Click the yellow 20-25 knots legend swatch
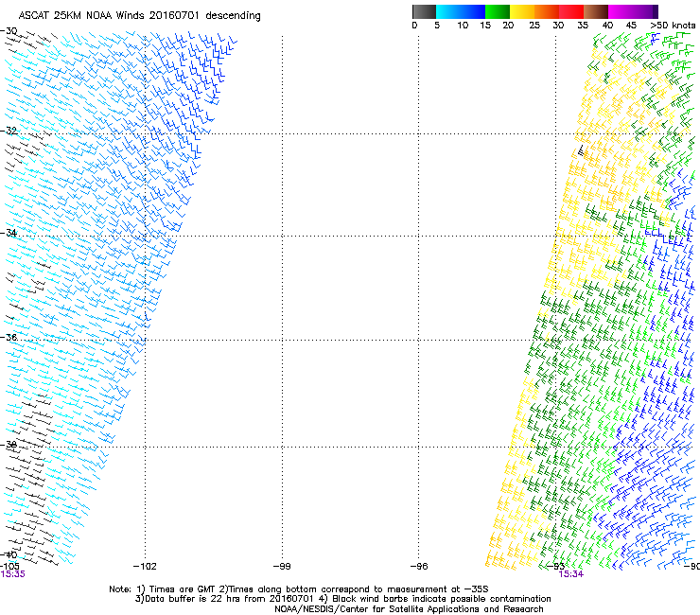The height and width of the screenshot is (615, 700). coord(522,11)
